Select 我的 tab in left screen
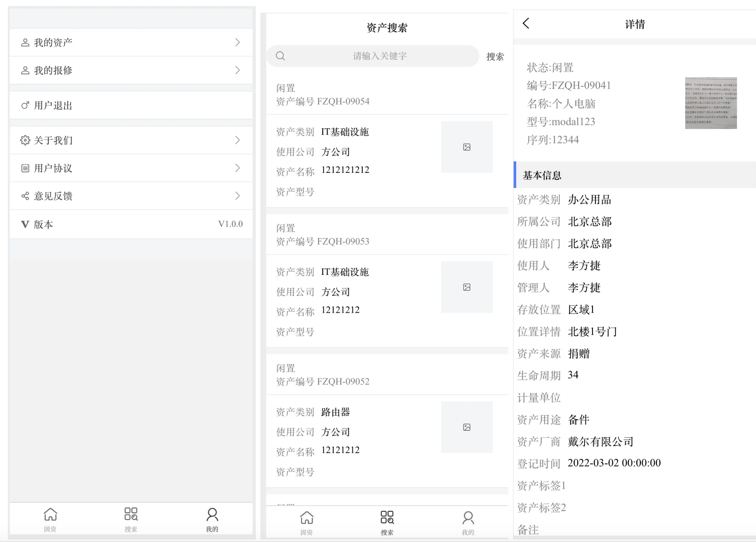756x542 pixels. [212, 519]
